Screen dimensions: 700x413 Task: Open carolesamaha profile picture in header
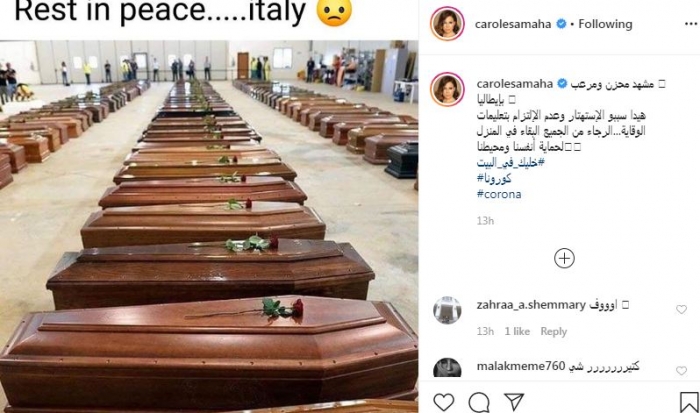click(x=447, y=23)
